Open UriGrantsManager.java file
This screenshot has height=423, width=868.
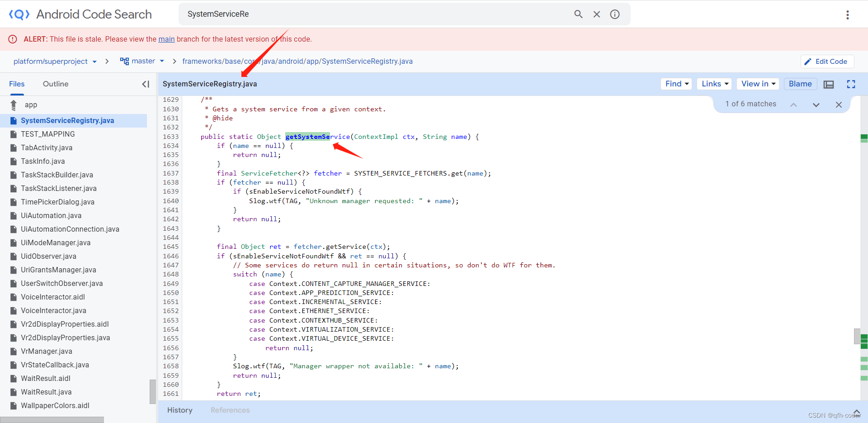58,270
